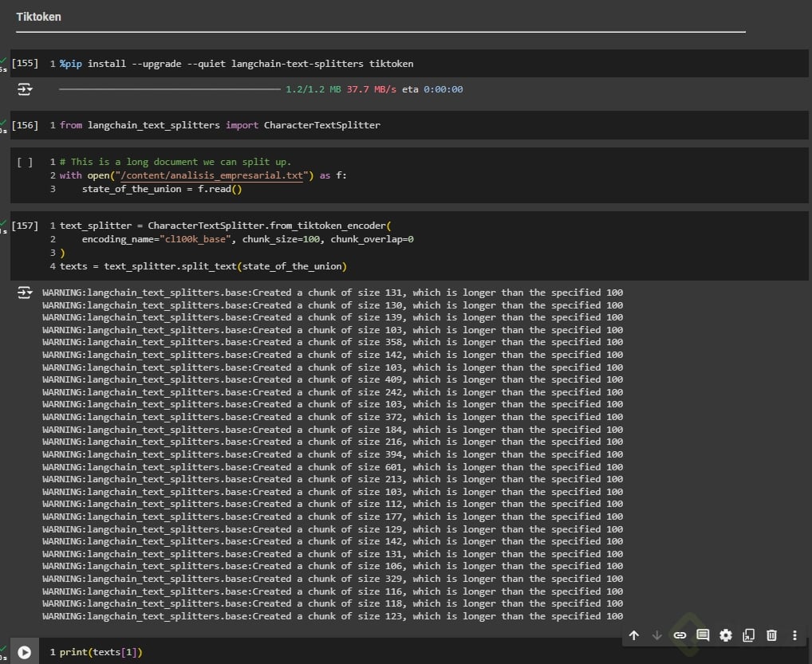Place cursor on the CharacterTextSplitter import line
Screen dimensions: 812x664
[219, 125]
